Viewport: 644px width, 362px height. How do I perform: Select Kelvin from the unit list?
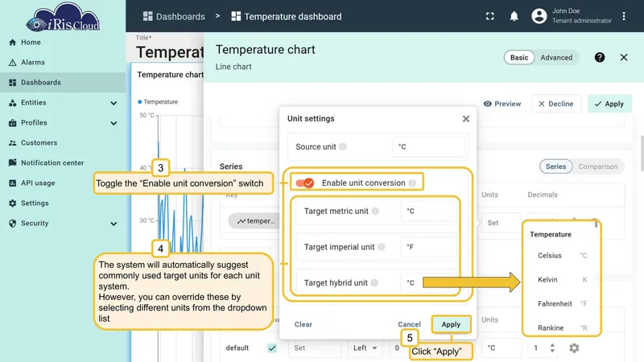[x=561, y=279]
